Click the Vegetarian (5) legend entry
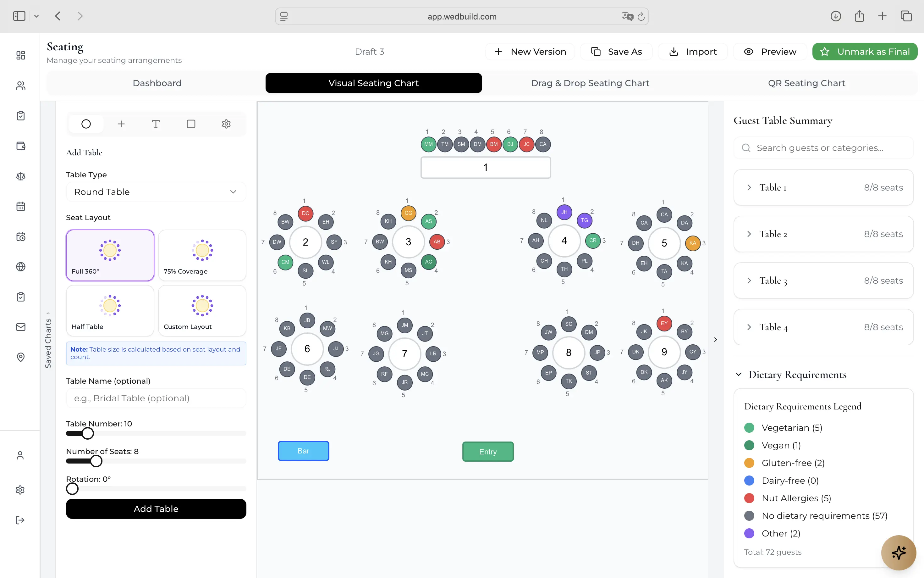Viewport: 924px width, 578px height. [784, 428]
